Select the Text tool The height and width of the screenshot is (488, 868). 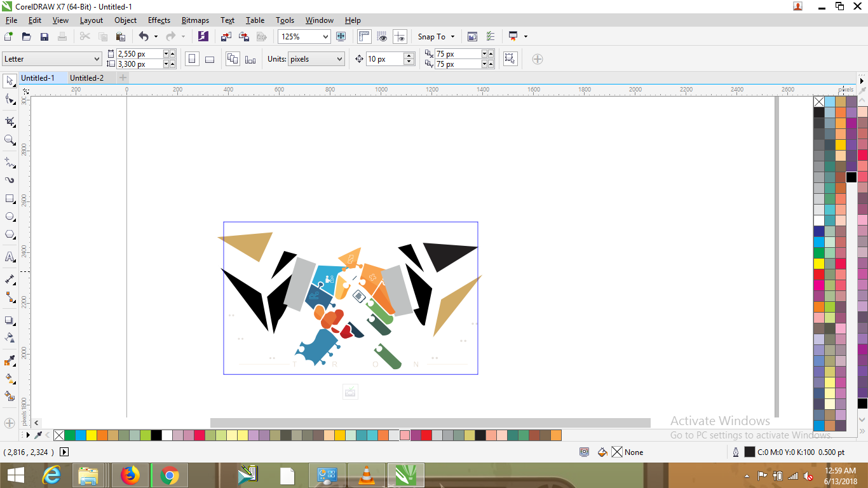coord(9,257)
